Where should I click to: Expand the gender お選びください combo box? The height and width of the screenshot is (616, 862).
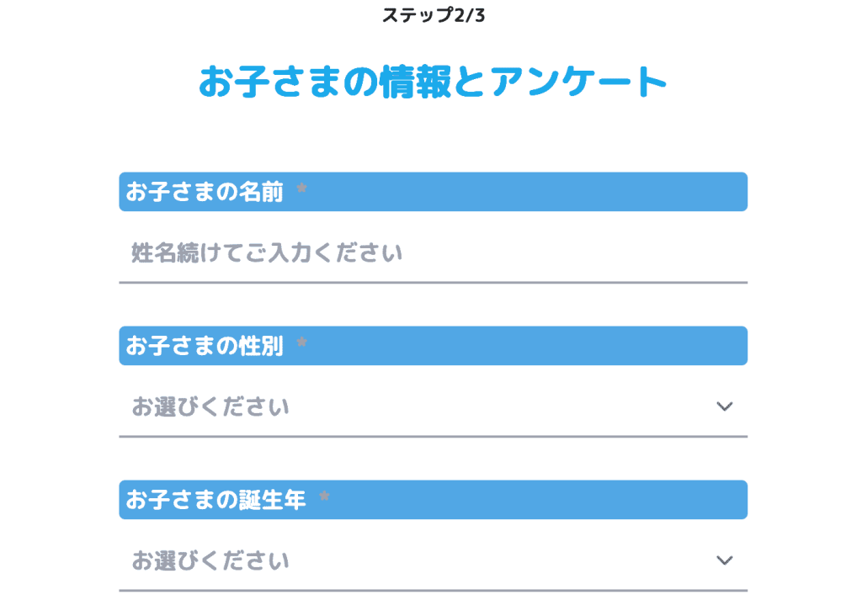coord(434,406)
